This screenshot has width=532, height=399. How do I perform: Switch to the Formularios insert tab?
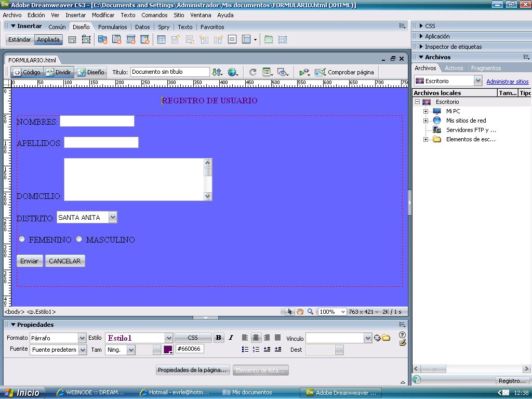tap(112, 27)
